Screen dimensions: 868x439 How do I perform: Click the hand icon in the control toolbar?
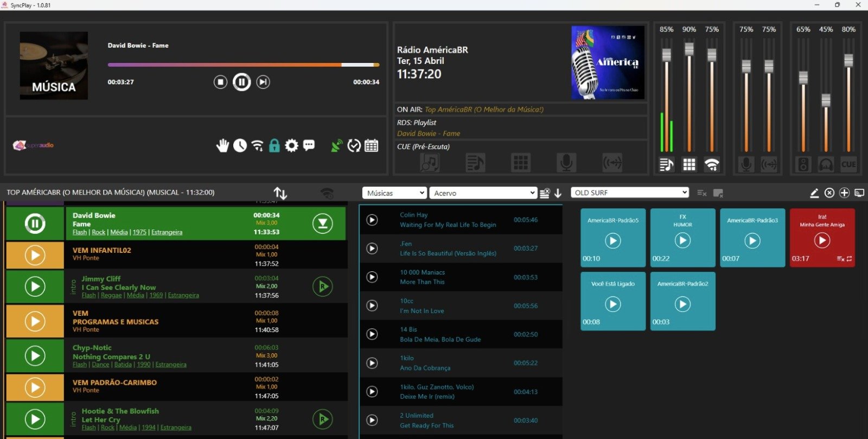[x=222, y=145]
